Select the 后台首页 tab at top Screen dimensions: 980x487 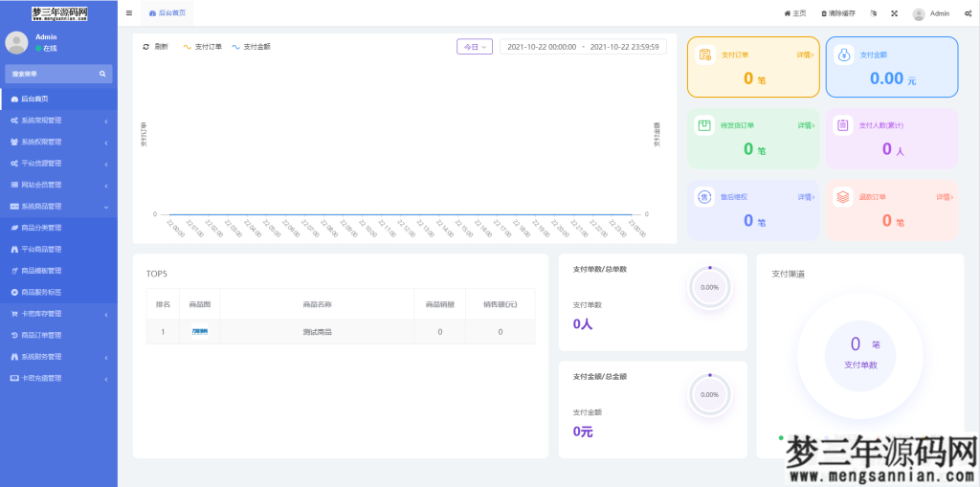coord(167,13)
